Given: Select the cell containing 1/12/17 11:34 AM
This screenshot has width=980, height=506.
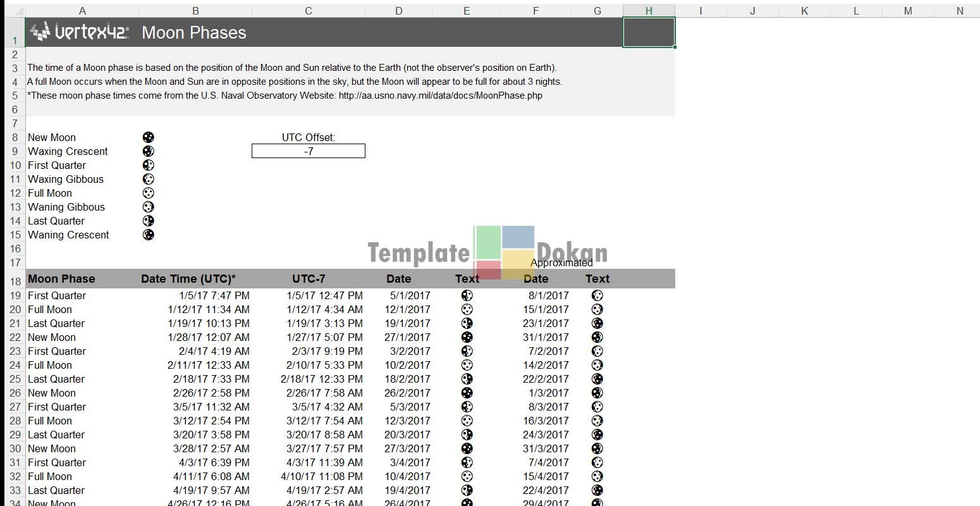Looking at the screenshot, I should coord(208,309).
